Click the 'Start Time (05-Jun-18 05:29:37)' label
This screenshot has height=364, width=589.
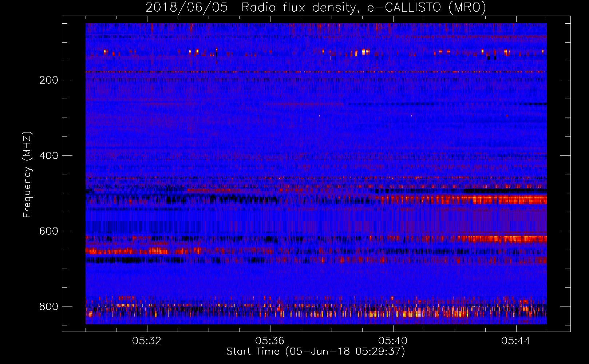click(x=316, y=351)
